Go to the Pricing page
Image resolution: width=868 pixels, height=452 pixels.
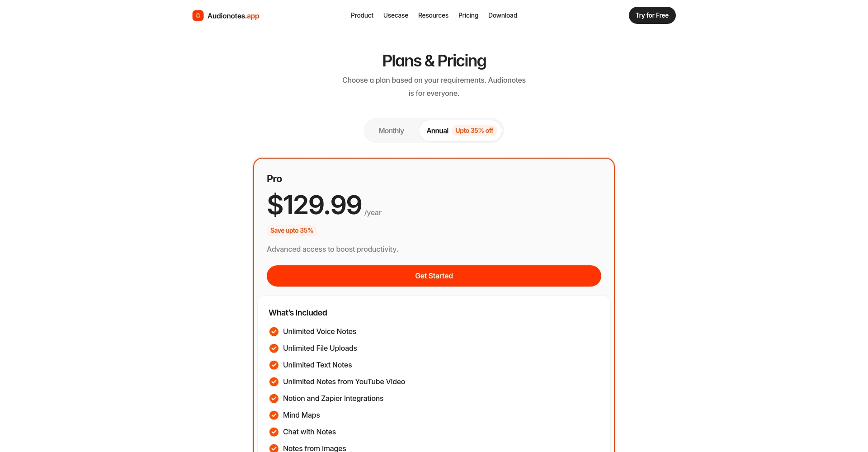click(x=468, y=15)
